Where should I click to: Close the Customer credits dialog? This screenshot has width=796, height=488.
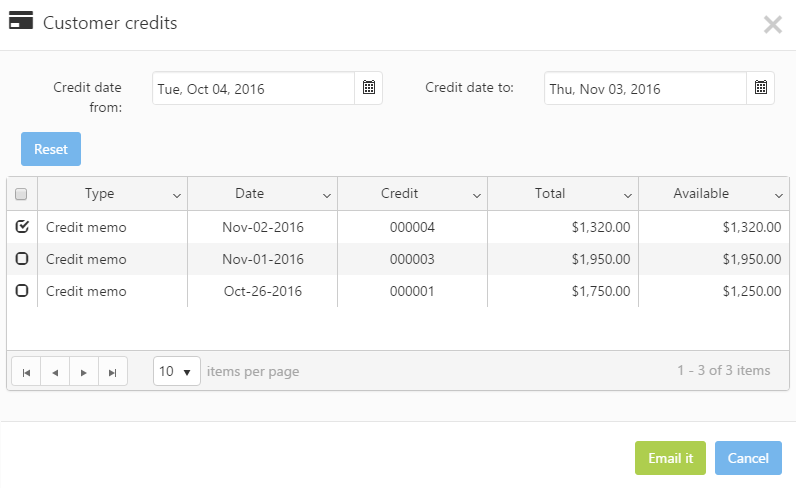[773, 25]
